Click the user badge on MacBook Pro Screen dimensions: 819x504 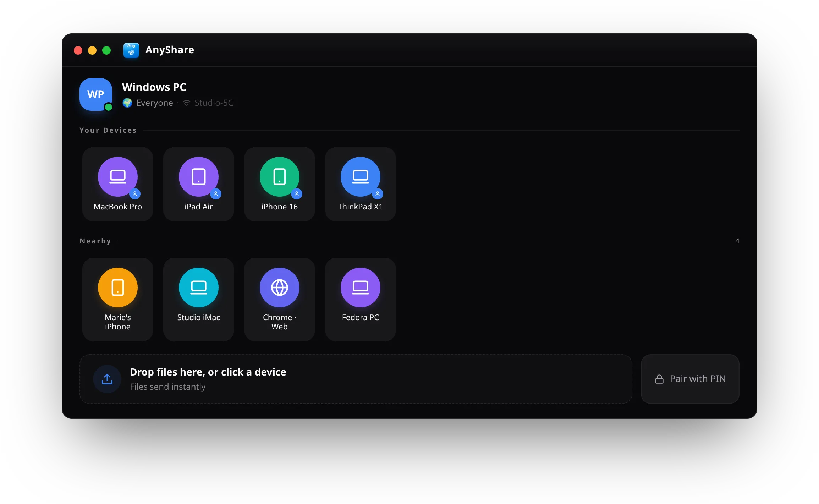(x=135, y=194)
